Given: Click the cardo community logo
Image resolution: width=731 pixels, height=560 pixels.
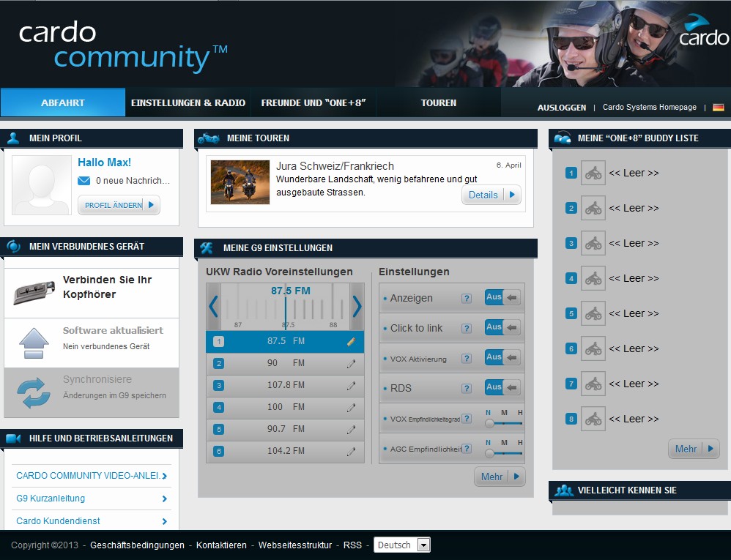Looking at the screenshot, I should tap(123, 47).
